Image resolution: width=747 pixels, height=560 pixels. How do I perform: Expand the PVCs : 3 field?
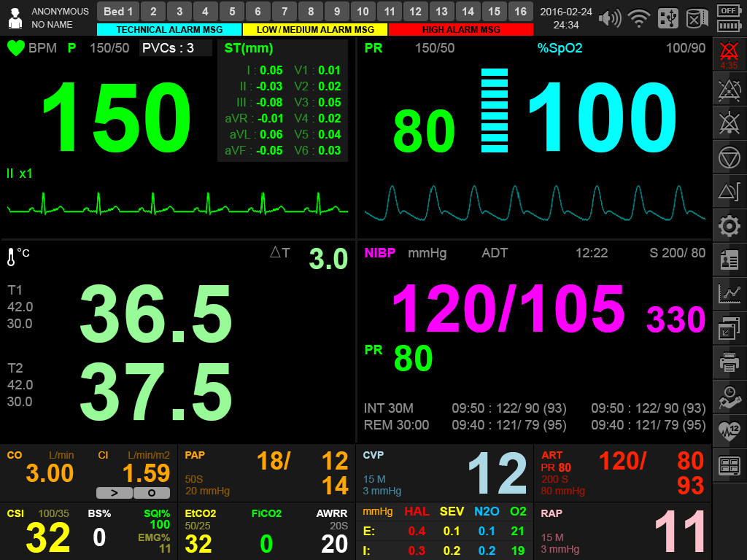175,47
